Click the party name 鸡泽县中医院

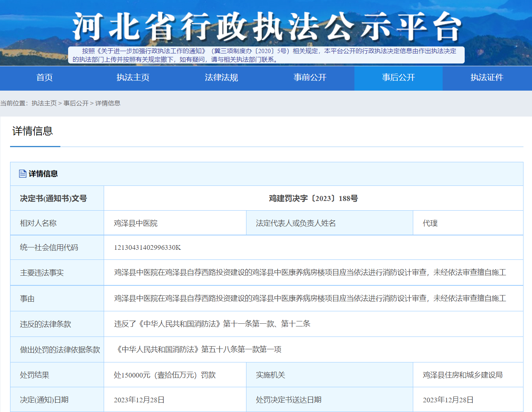point(136,223)
